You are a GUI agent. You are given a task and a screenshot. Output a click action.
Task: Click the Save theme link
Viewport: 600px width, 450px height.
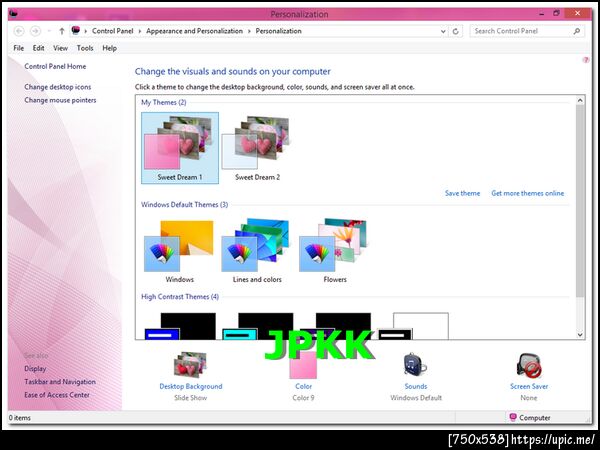click(462, 193)
